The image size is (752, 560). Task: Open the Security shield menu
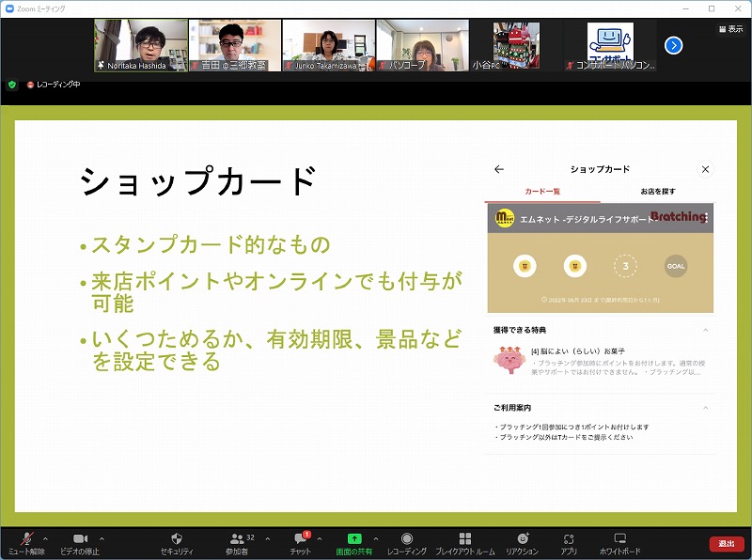pyautogui.click(x=177, y=542)
